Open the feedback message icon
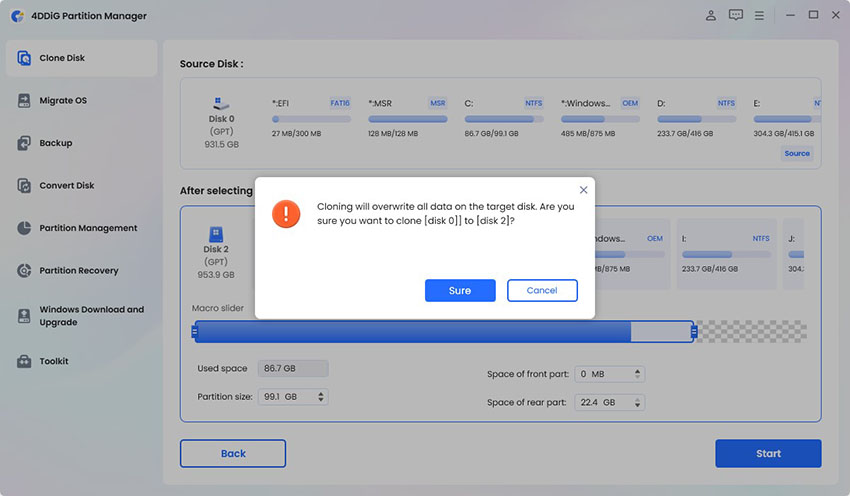The height and width of the screenshot is (496, 850). [x=736, y=15]
